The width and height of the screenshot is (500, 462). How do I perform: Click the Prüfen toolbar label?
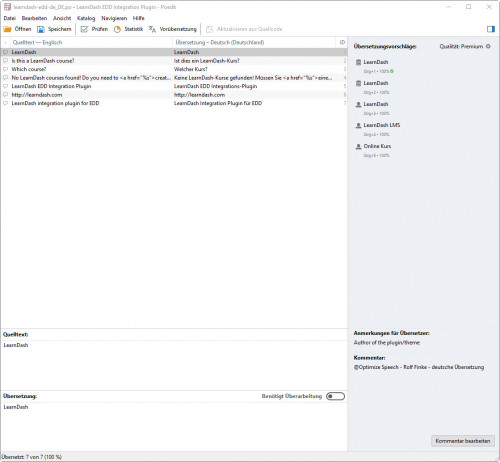click(x=100, y=29)
